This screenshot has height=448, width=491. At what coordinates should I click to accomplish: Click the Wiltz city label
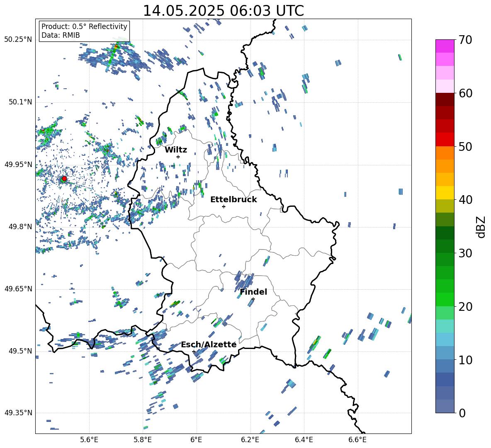(176, 150)
